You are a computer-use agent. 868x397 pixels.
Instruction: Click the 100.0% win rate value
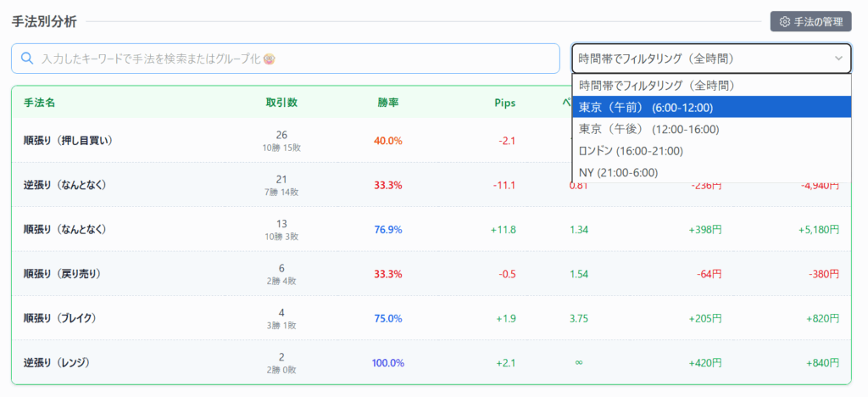[x=388, y=363]
